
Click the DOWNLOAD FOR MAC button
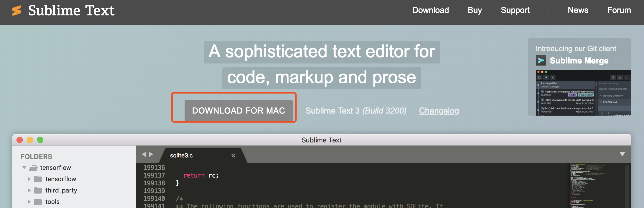click(x=238, y=110)
